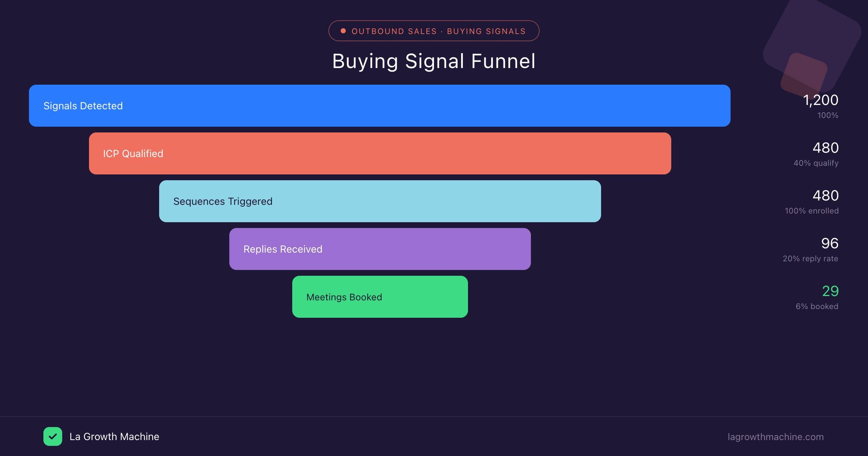
Task: Open the OUTBOUND SALES · BUYING SIGNALS badge
Action: tap(434, 31)
